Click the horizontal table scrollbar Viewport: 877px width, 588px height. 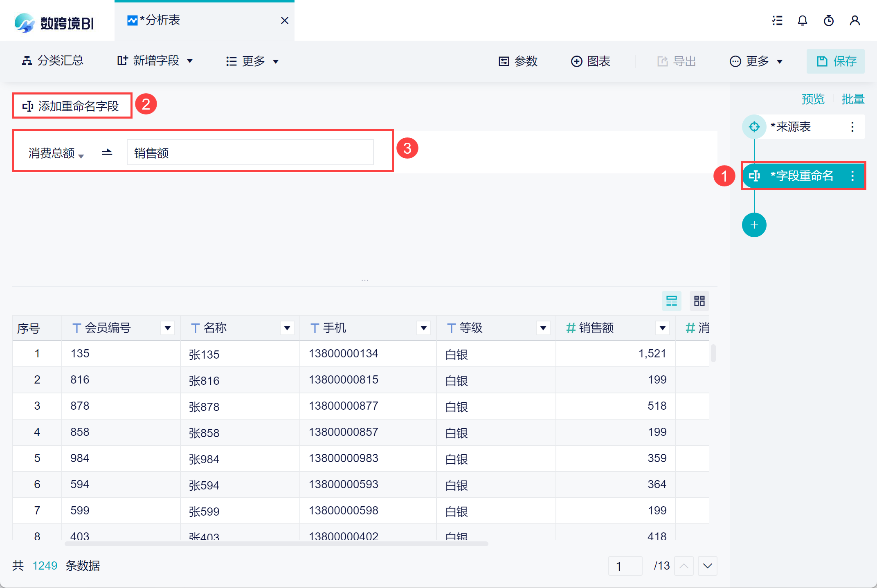277,544
